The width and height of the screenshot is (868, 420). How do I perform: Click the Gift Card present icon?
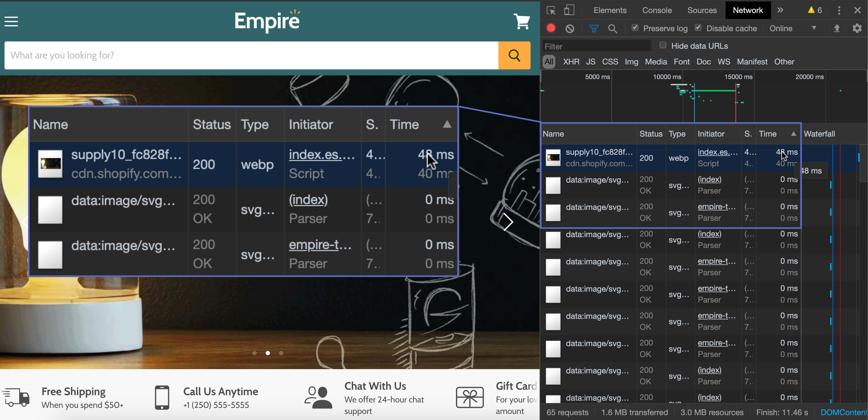click(470, 397)
